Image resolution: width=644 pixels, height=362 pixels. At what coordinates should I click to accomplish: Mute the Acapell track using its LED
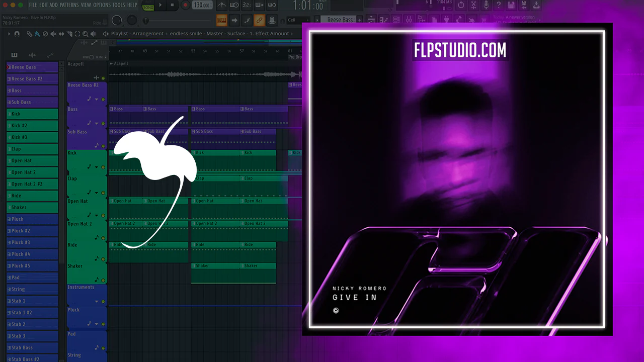click(x=103, y=78)
